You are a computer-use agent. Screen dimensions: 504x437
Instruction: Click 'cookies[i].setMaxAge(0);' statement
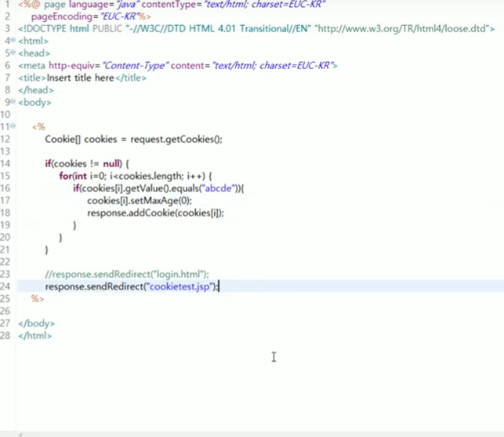140,201
